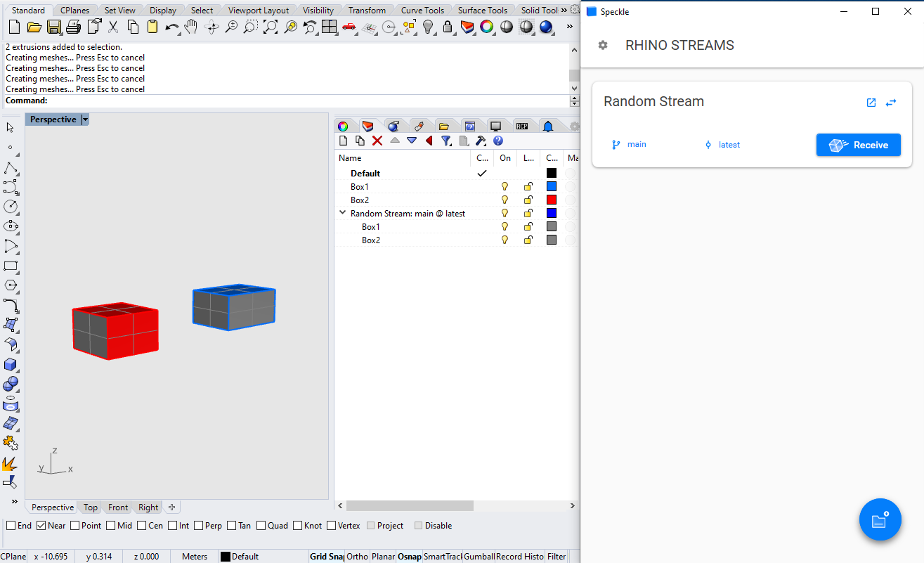The height and width of the screenshot is (563, 924).
Task: Open the layer filter funnel icon
Action: (x=445, y=141)
